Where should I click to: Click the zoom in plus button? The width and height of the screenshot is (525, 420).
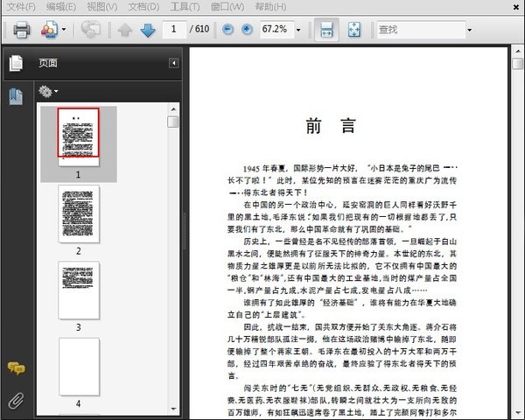(248, 30)
